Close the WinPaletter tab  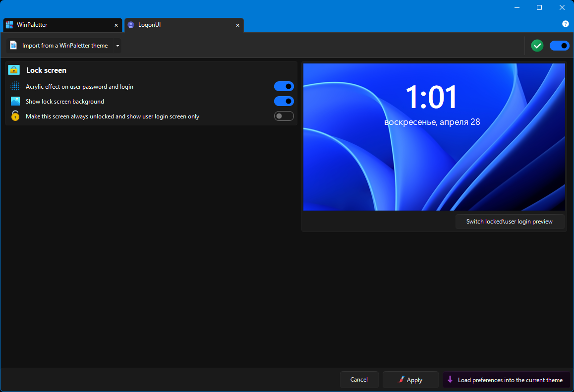click(x=116, y=25)
